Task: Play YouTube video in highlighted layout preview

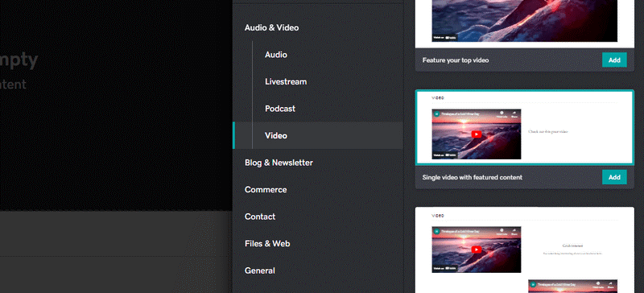Action: [x=477, y=134]
